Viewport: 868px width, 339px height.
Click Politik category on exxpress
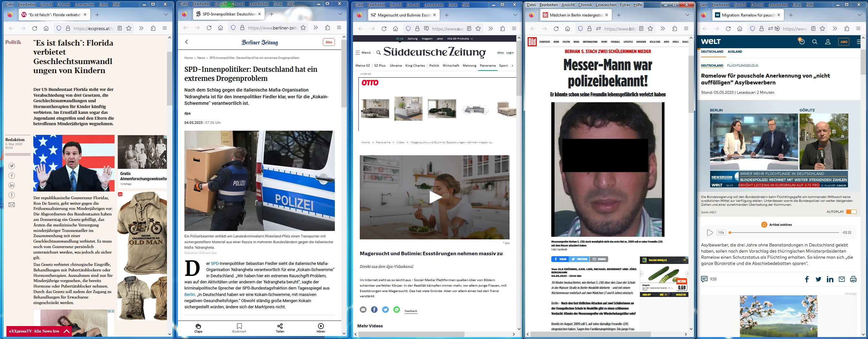point(13,42)
